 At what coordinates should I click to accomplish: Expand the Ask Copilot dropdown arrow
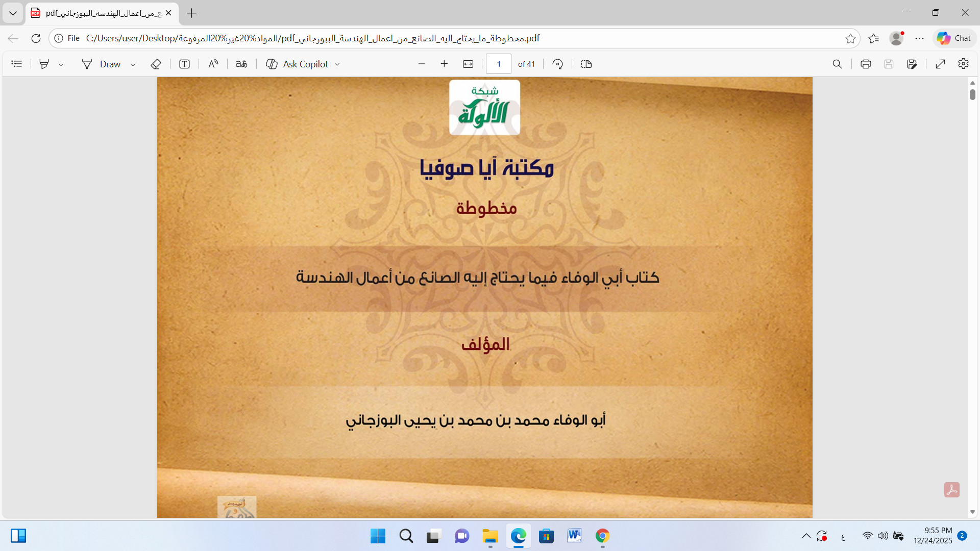(x=337, y=64)
